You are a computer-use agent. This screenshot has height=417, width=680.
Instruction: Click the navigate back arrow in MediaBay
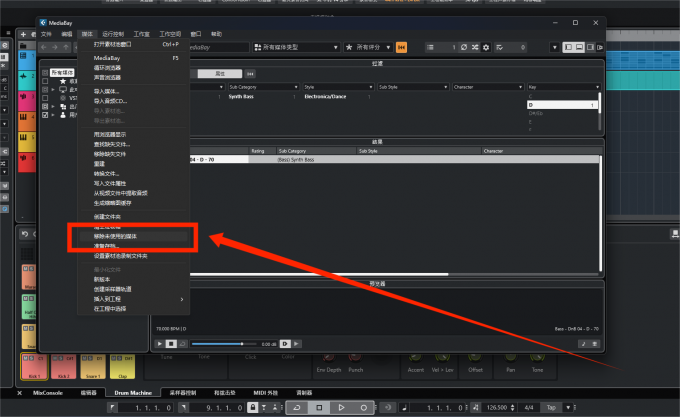(x=43, y=47)
